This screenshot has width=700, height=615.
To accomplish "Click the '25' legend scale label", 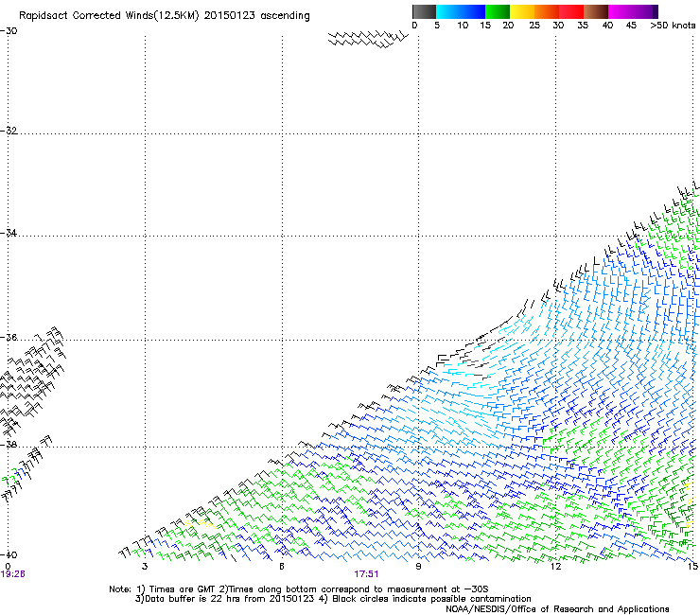I will 534,26.
